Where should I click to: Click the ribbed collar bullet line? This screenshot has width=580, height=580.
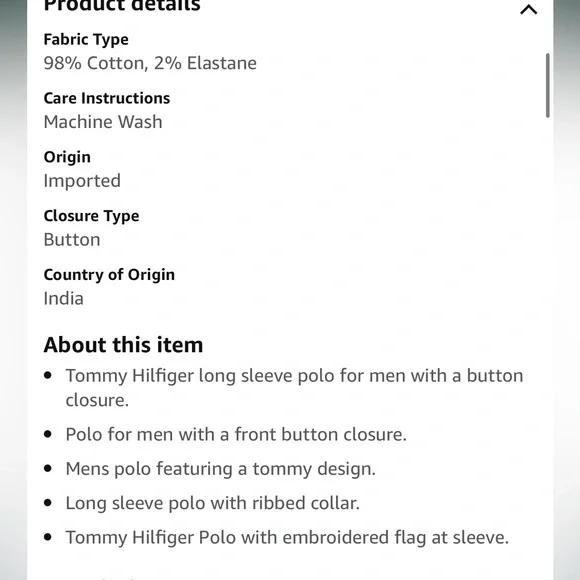click(213, 503)
